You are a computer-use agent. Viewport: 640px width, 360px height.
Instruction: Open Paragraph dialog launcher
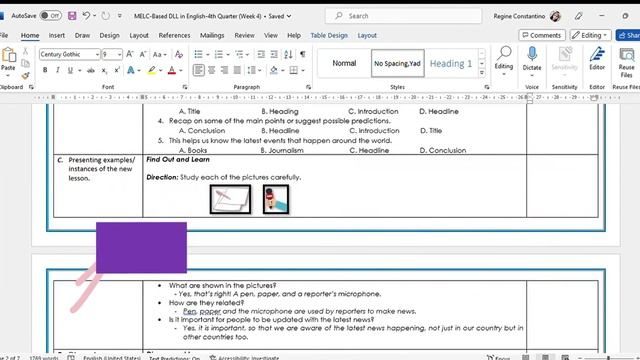(308, 87)
